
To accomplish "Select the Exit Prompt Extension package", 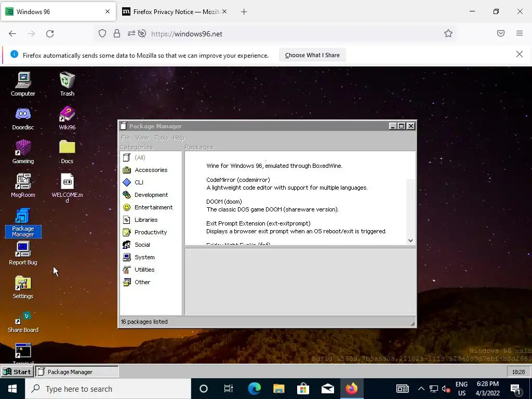I will (x=296, y=228).
